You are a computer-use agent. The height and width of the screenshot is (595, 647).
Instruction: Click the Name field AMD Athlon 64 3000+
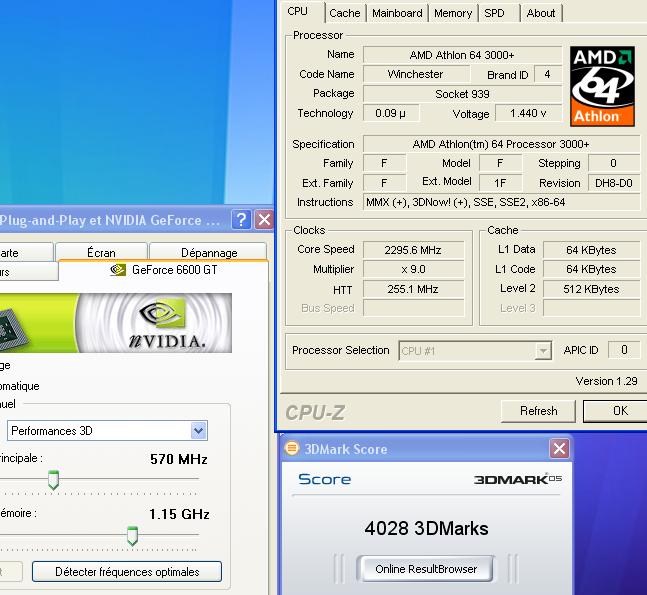[462, 55]
